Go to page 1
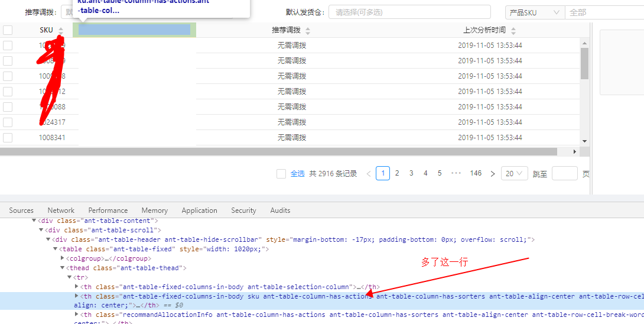 (x=383, y=173)
